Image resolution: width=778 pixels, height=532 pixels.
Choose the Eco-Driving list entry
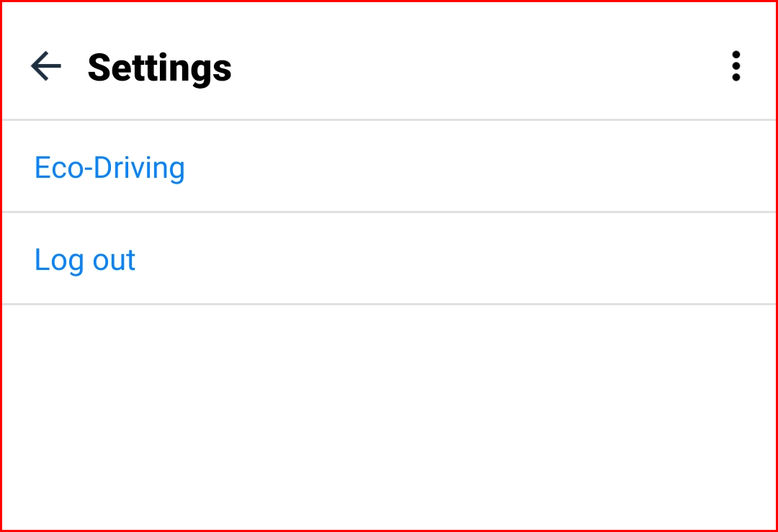click(389, 166)
